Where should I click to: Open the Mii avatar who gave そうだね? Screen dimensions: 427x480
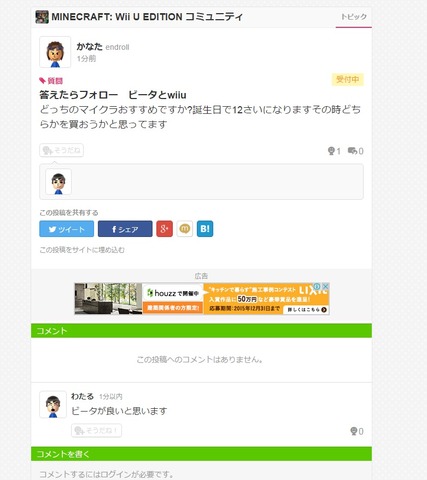click(x=58, y=182)
